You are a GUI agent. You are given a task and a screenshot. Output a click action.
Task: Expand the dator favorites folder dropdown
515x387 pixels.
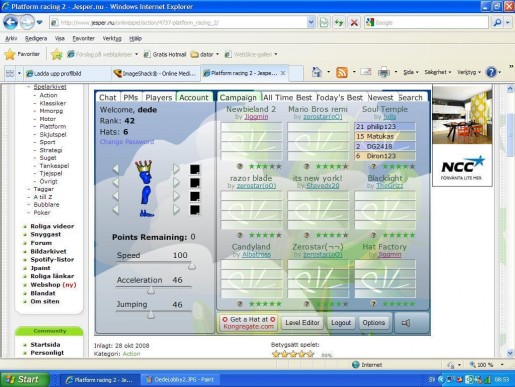click(x=217, y=54)
